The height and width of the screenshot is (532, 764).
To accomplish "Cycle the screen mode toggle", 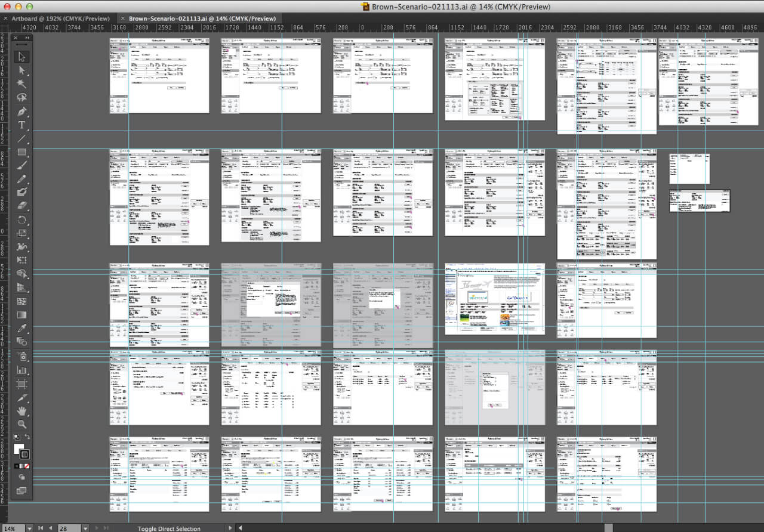I will pos(21,490).
